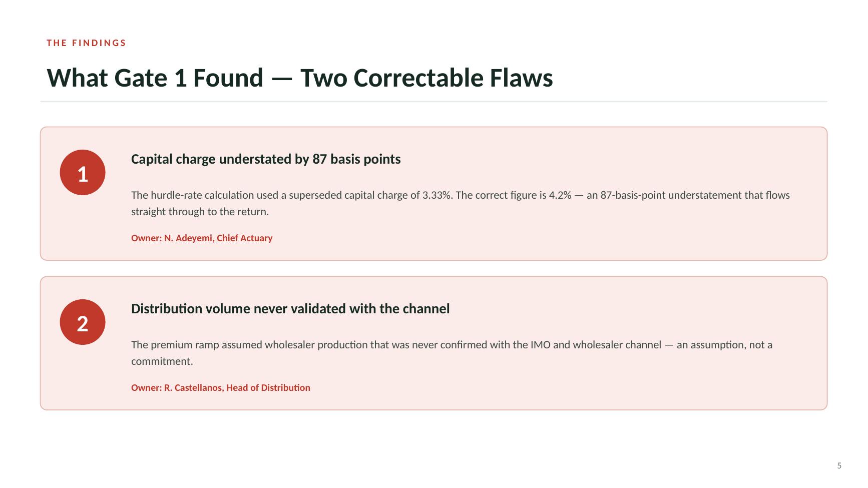Screen dimensions: 868x488
Task: Click the premium ramp description paragraph
Action: click(452, 353)
